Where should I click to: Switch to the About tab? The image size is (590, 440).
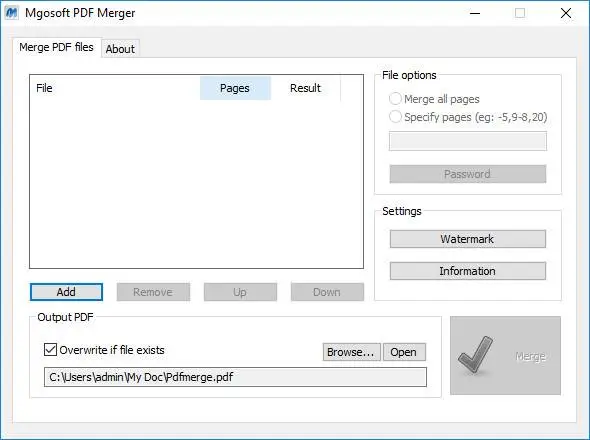pyautogui.click(x=120, y=49)
